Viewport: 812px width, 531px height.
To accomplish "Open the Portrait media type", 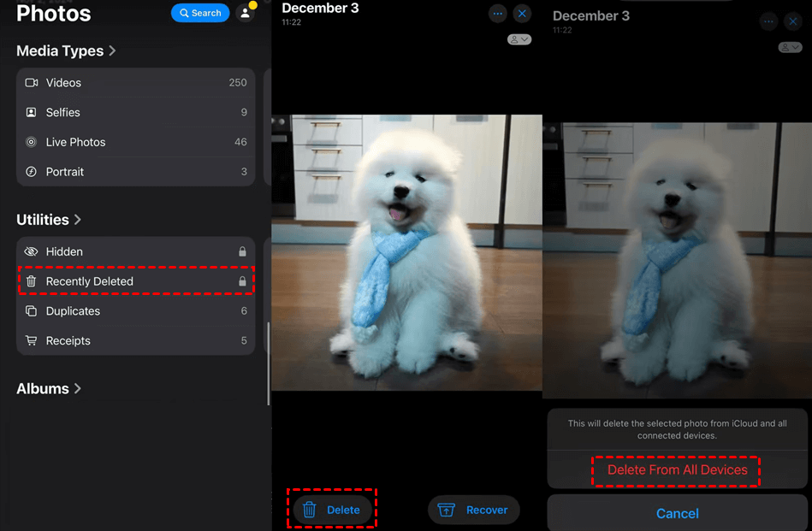I will (136, 171).
